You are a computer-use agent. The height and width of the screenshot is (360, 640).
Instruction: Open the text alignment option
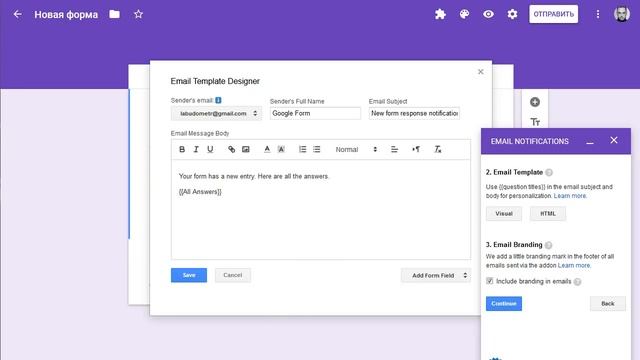tap(394, 149)
